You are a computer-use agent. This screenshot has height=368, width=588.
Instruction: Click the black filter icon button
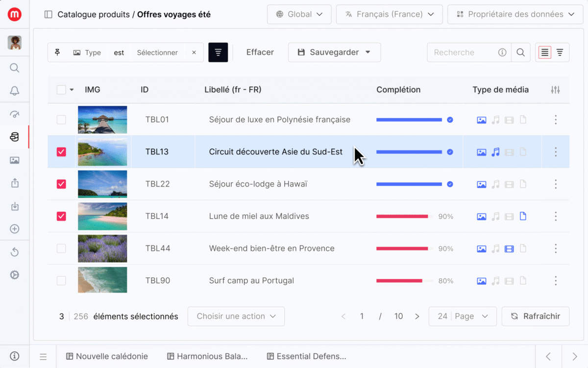point(218,52)
